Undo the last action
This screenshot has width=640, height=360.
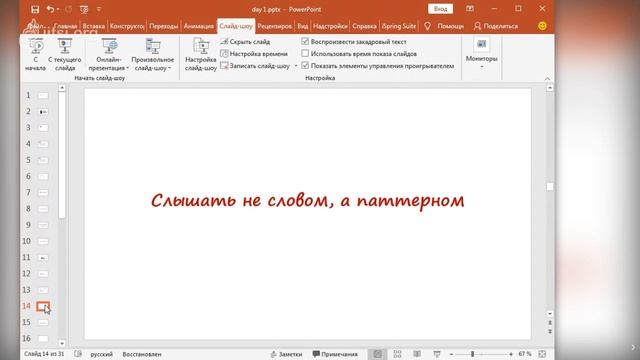[x=50, y=9]
